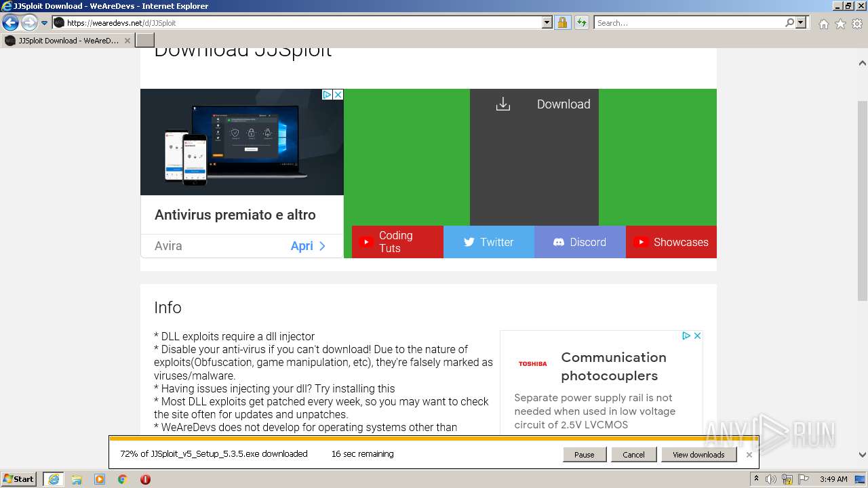
Task: Open the Coding Tuts YouTube link
Action: tap(397, 242)
